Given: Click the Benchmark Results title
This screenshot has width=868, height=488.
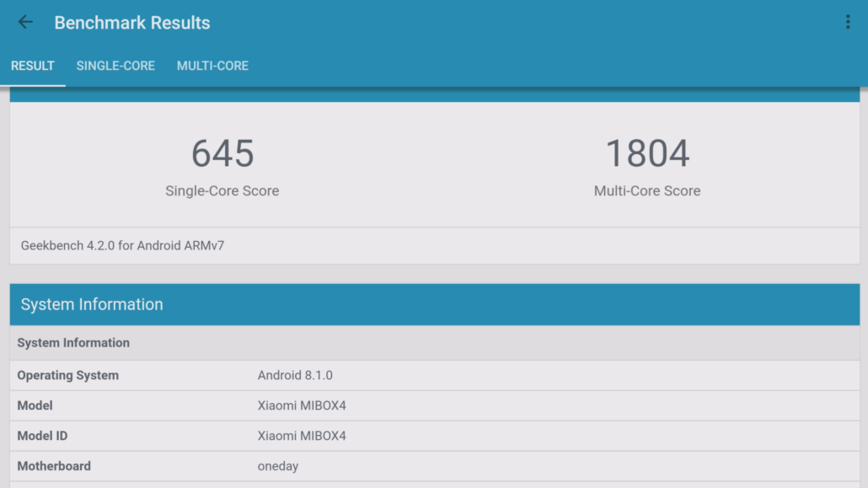Looking at the screenshot, I should click(132, 23).
